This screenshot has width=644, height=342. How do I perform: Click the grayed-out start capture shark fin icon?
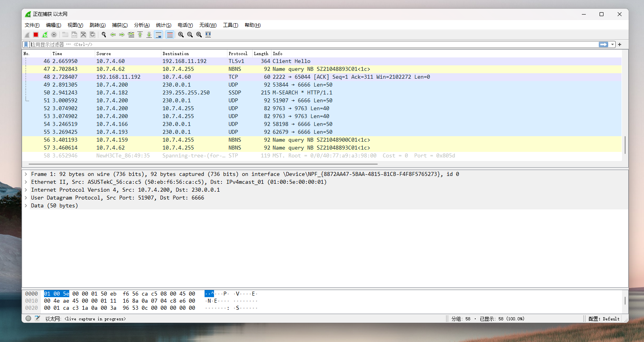[x=27, y=35]
